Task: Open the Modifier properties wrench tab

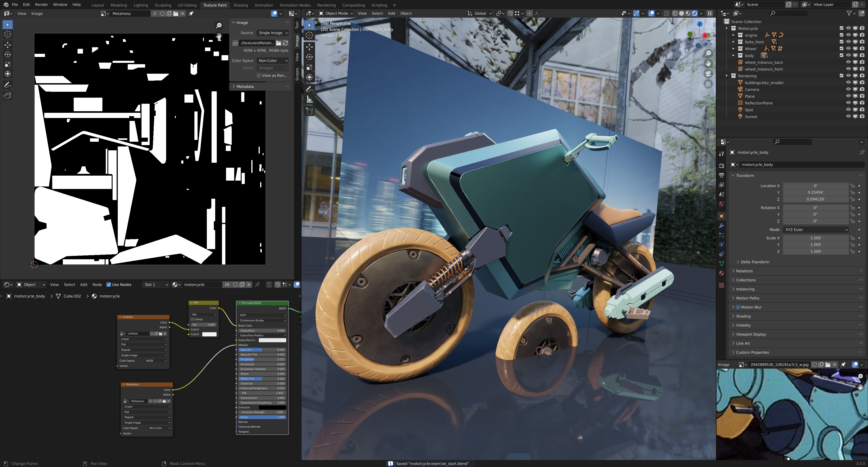Action: (722, 225)
